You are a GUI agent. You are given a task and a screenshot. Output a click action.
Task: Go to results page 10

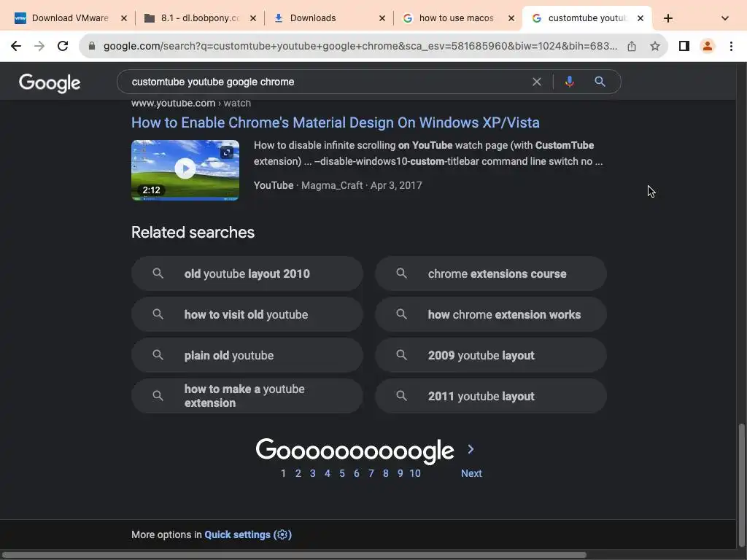[415, 473]
